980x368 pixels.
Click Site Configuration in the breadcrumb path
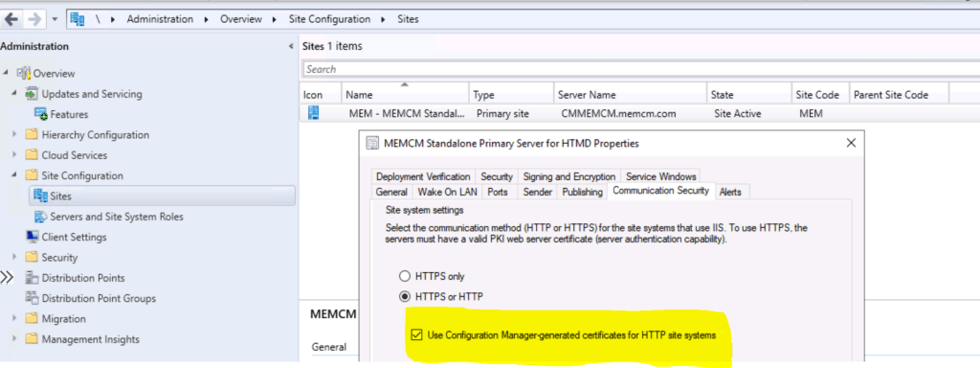329,19
